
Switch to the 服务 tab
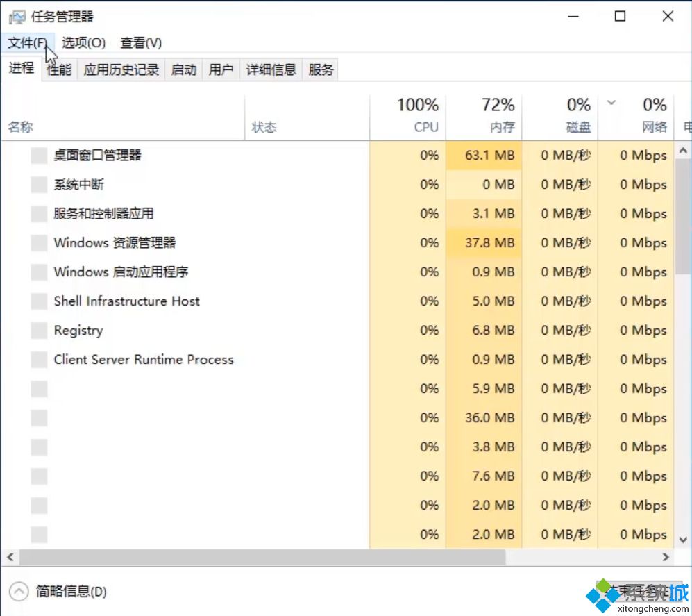321,69
